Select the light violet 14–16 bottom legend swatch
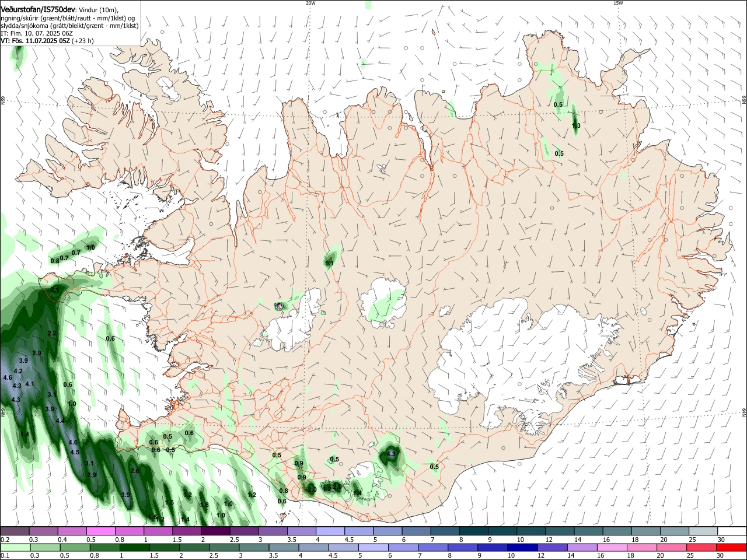 click(581, 547)
